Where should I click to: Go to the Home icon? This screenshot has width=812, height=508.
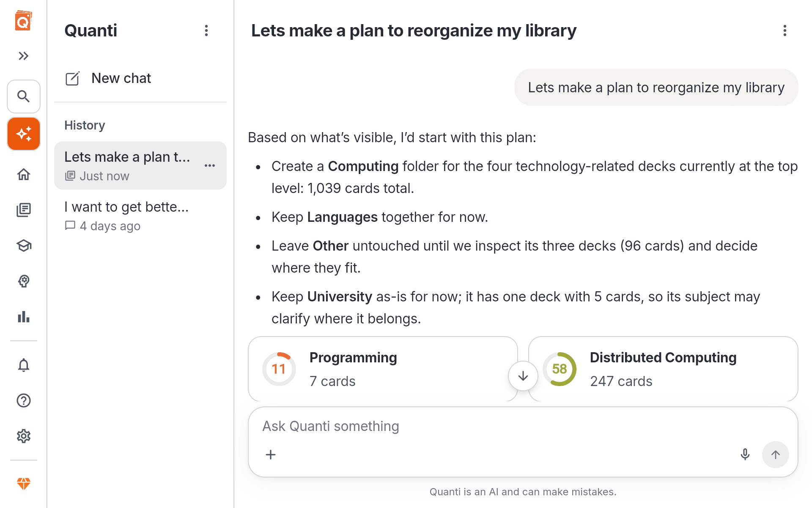pyautogui.click(x=24, y=174)
